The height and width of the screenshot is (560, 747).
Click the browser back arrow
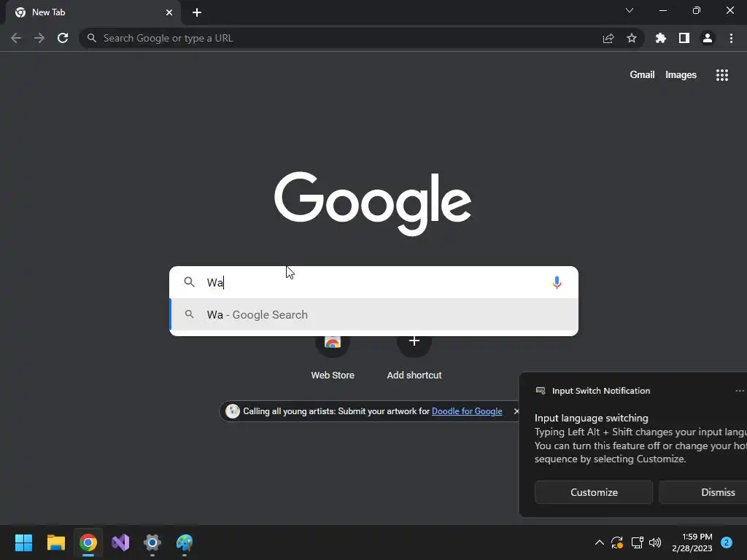(x=16, y=38)
